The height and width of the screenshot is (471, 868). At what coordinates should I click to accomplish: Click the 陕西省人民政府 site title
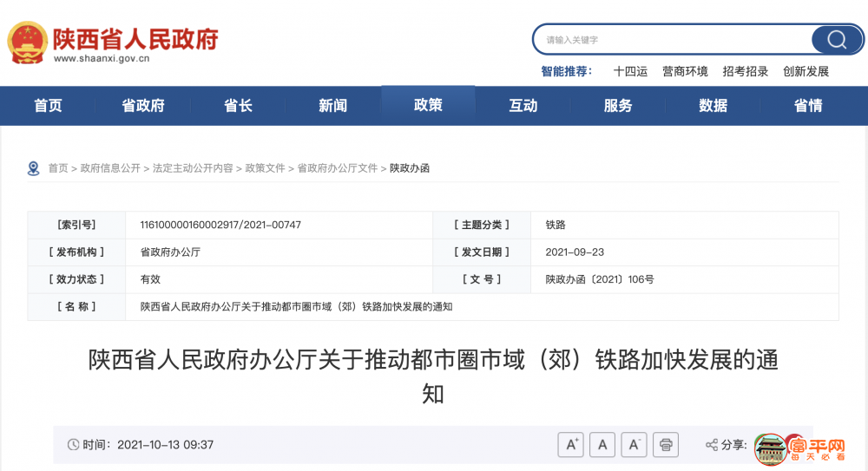pos(135,39)
